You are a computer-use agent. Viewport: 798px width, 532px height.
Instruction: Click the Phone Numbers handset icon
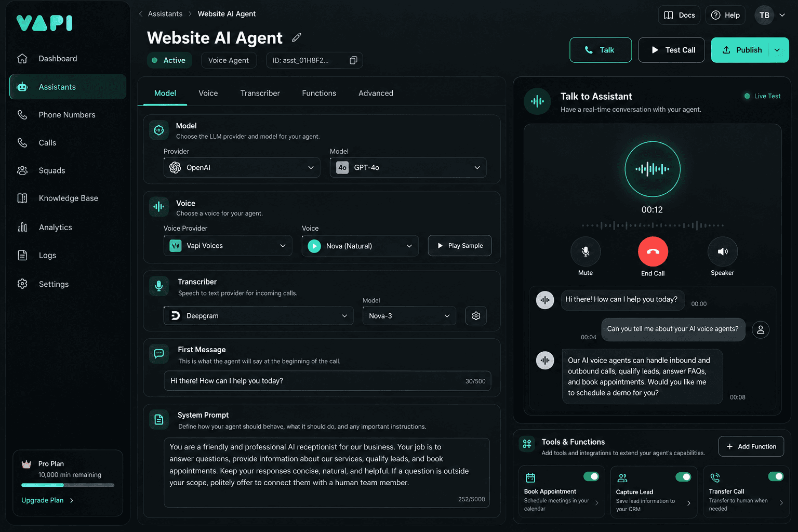pos(22,115)
